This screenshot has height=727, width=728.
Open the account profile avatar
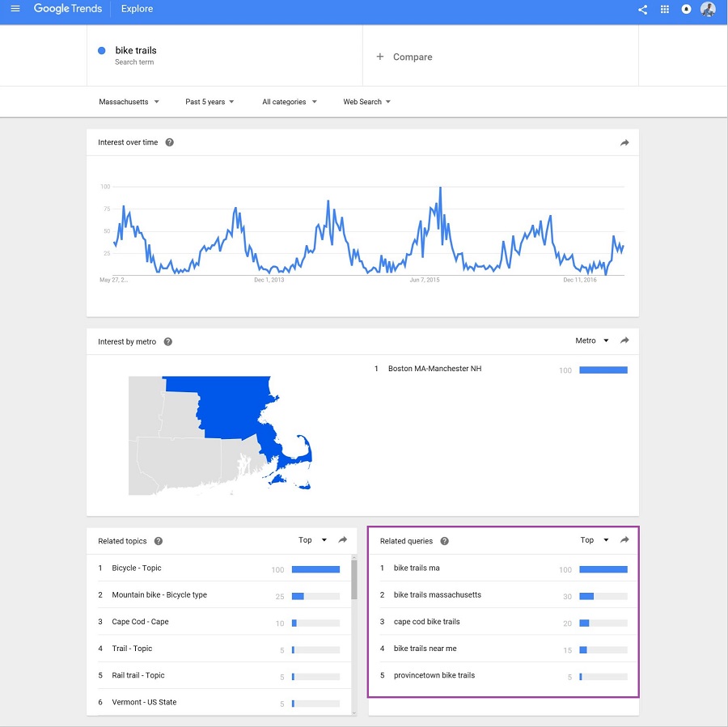coord(708,9)
